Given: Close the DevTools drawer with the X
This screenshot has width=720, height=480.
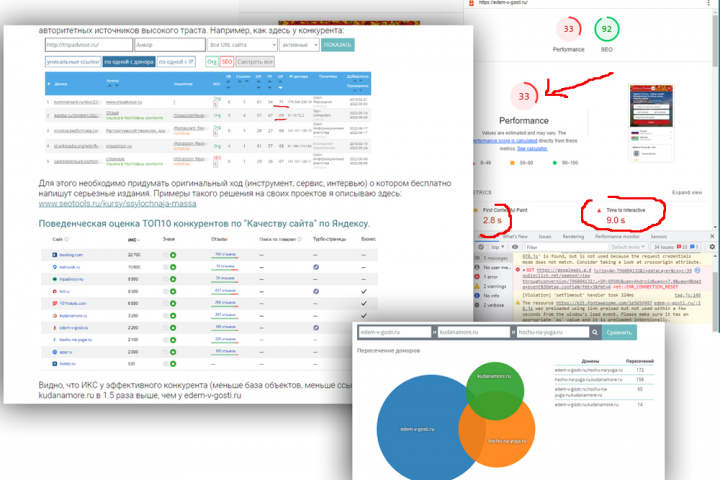Looking at the screenshot, I should tap(712, 236).
